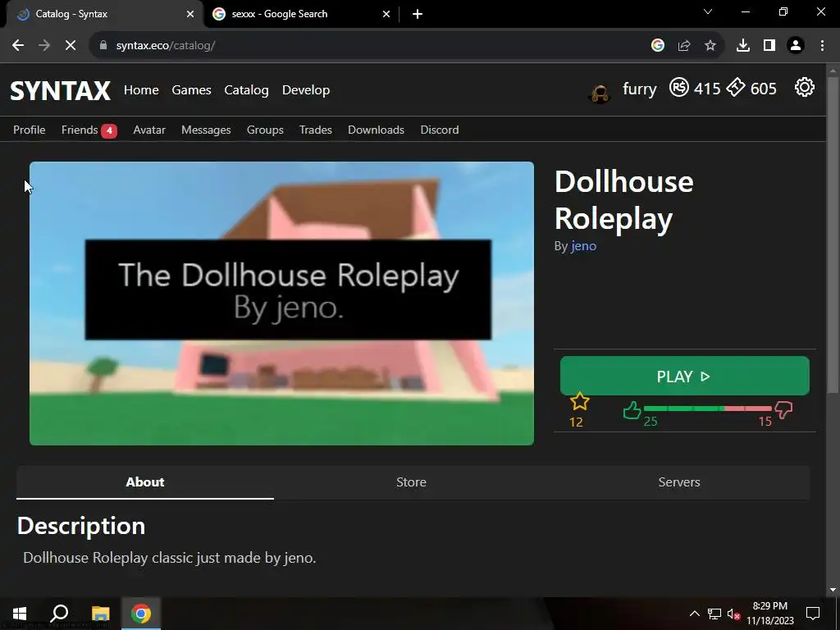The width and height of the screenshot is (840, 630).
Task: Select the Servers tab
Action: 679,482
